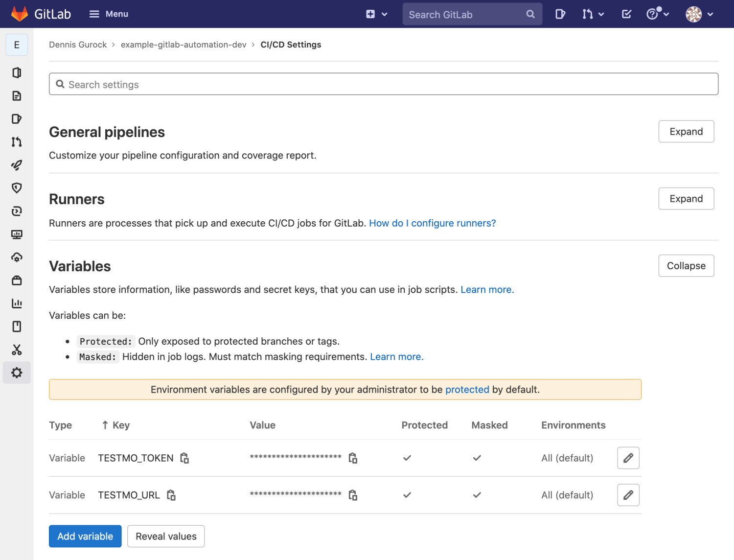Viewport: 734px width, 560px height.
Task: Open Repository sidebar icon
Action: coord(17,95)
